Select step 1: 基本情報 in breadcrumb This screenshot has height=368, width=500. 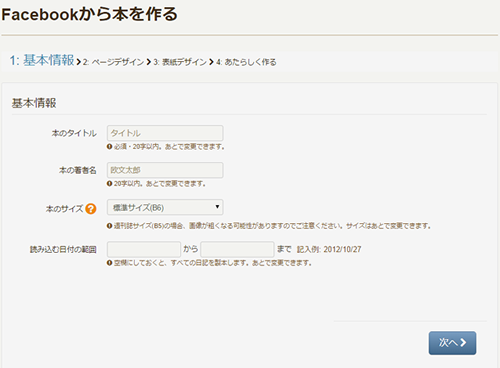(x=42, y=60)
